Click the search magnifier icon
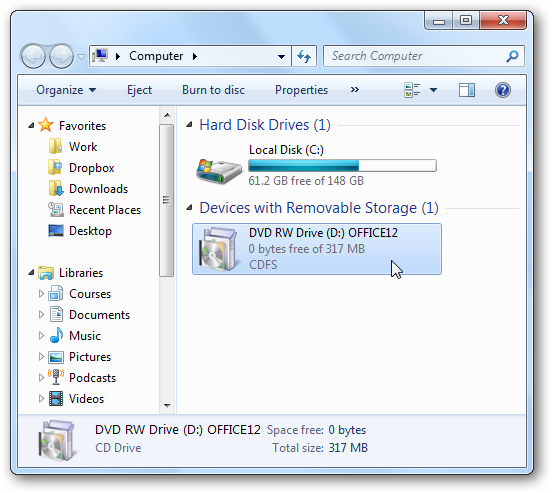 pyautogui.click(x=512, y=56)
